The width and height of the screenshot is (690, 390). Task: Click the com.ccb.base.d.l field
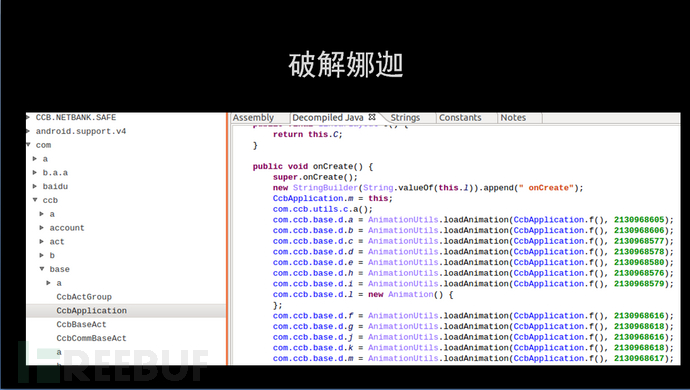(313, 294)
